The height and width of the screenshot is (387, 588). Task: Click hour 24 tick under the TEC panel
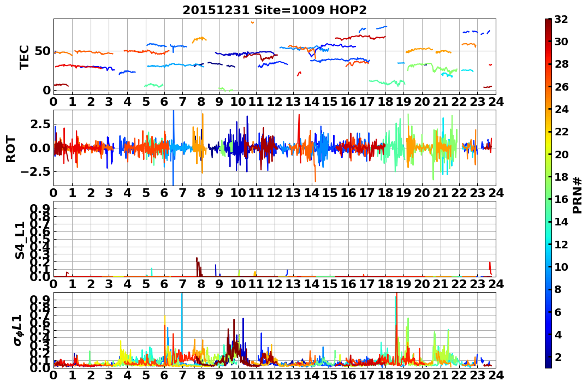pyautogui.click(x=496, y=102)
